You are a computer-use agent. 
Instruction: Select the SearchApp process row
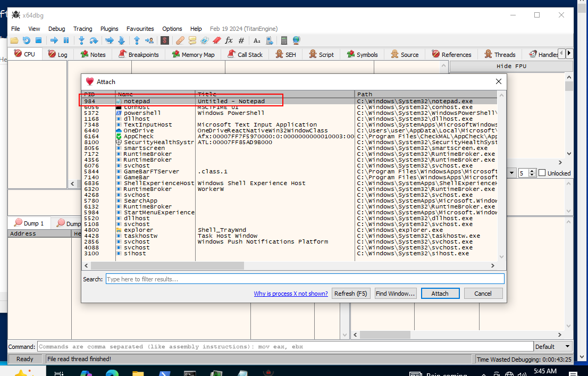290,200
